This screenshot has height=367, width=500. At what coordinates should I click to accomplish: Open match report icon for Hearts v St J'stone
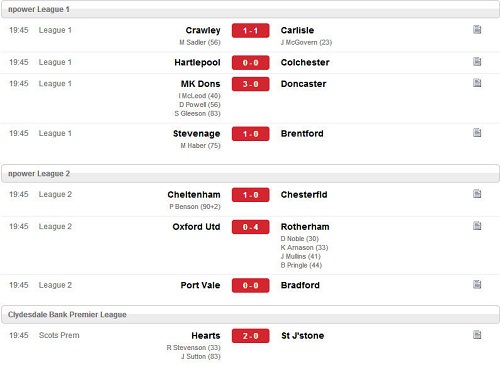[x=477, y=334]
